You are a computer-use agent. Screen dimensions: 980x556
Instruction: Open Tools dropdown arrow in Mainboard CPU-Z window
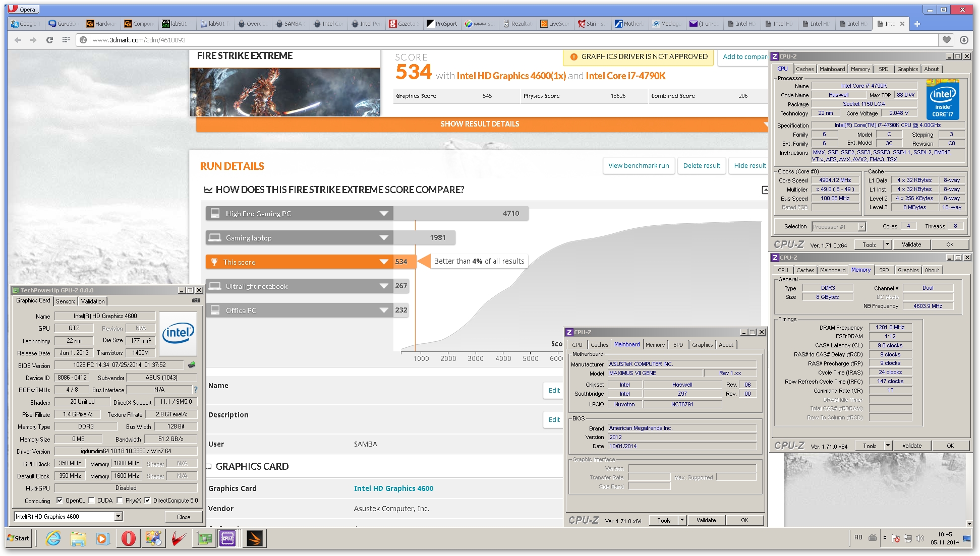tap(682, 520)
